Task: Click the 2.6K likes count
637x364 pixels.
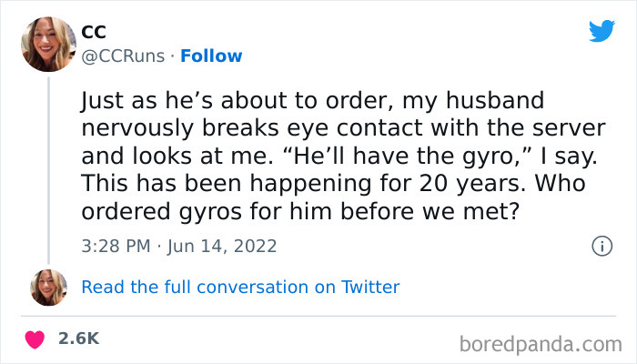Action: point(78,339)
